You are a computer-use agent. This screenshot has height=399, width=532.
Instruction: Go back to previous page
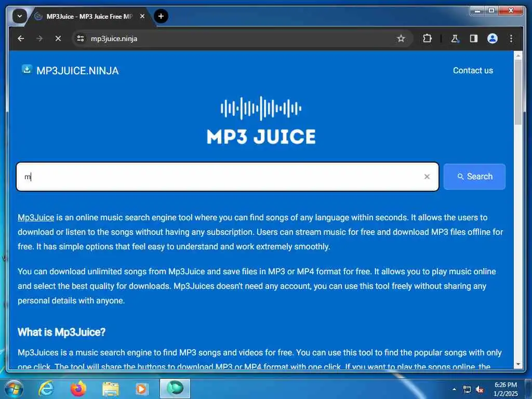[x=21, y=38]
